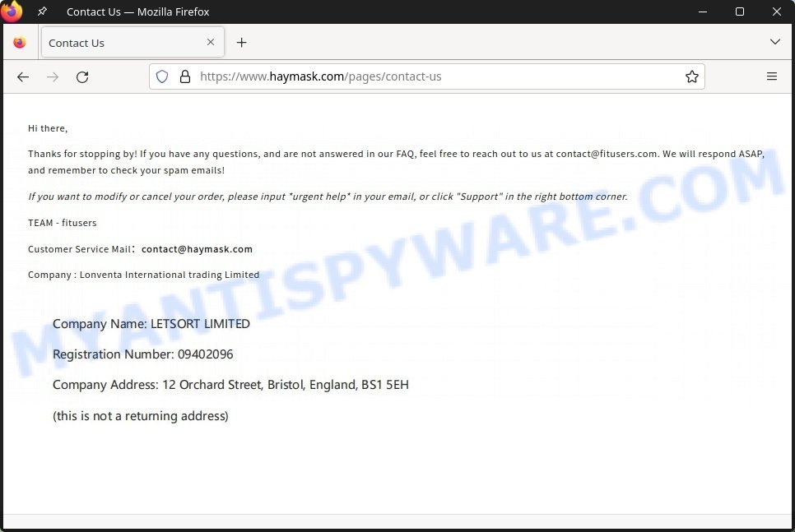Viewport: 795px width, 532px height.
Task: Bookmark this page with the star
Action: pos(691,76)
